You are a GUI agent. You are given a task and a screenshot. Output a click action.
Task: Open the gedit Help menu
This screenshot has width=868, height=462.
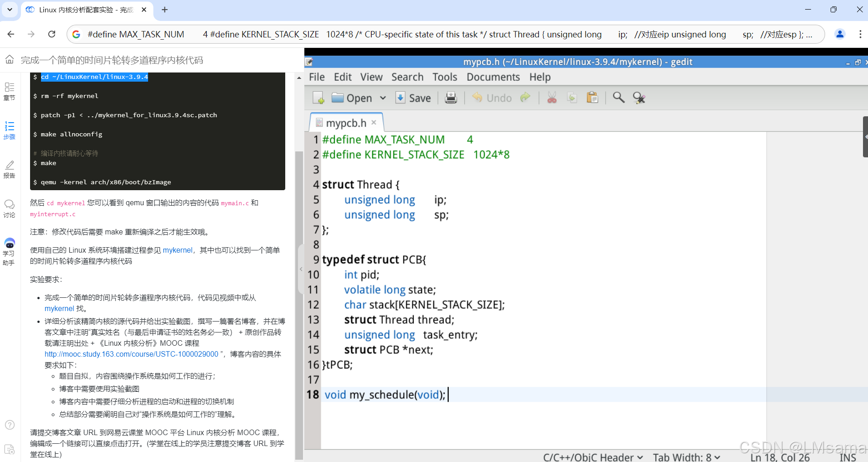pos(540,77)
